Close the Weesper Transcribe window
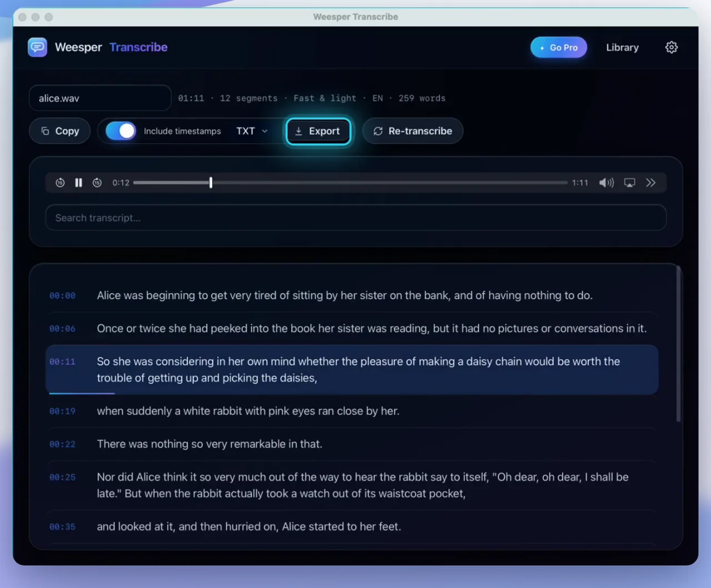This screenshot has height=588, width=711. (x=22, y=17)
